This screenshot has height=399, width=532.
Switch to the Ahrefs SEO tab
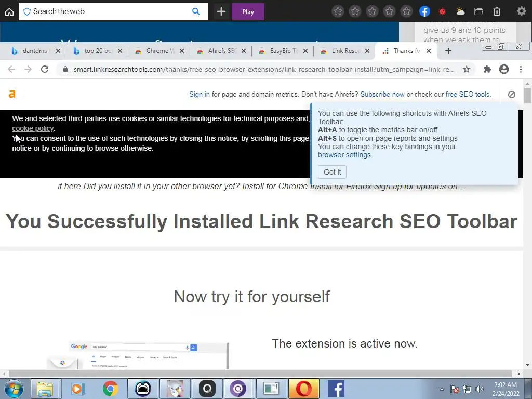(x=220, y=51)
